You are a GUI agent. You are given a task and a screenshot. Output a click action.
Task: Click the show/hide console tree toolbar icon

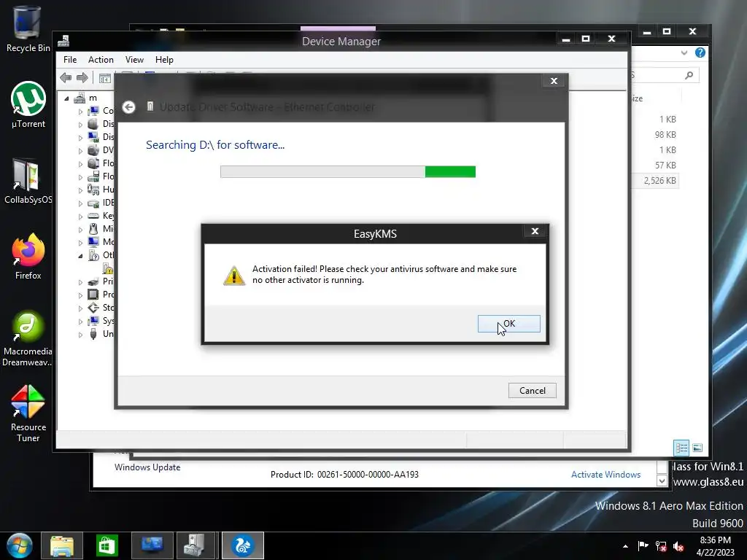click(x=105, y=78)
